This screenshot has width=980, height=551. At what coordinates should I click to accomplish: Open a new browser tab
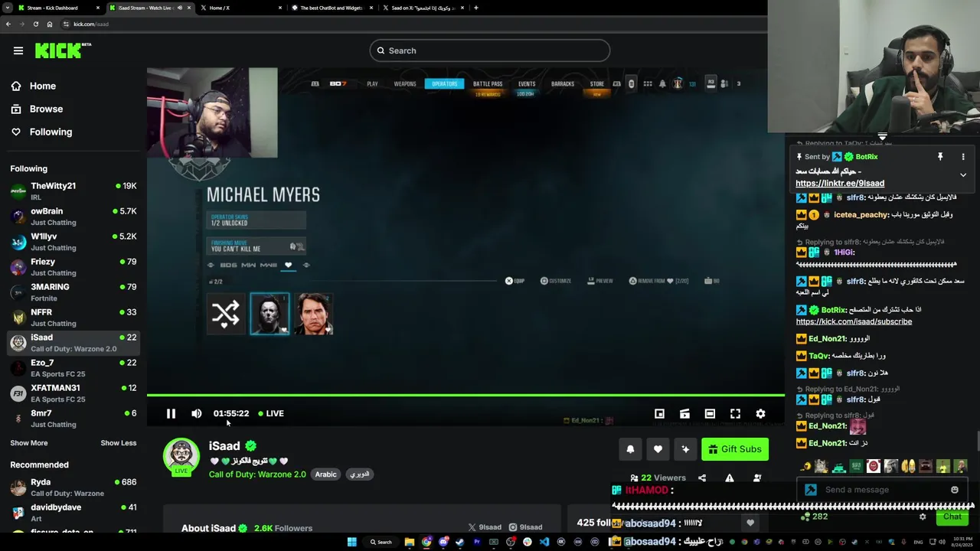click(476, 8)
